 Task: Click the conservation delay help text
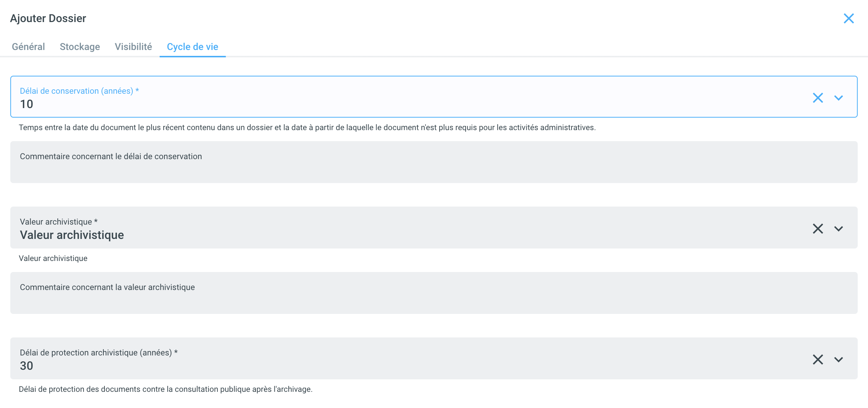(x=307, y=128)
